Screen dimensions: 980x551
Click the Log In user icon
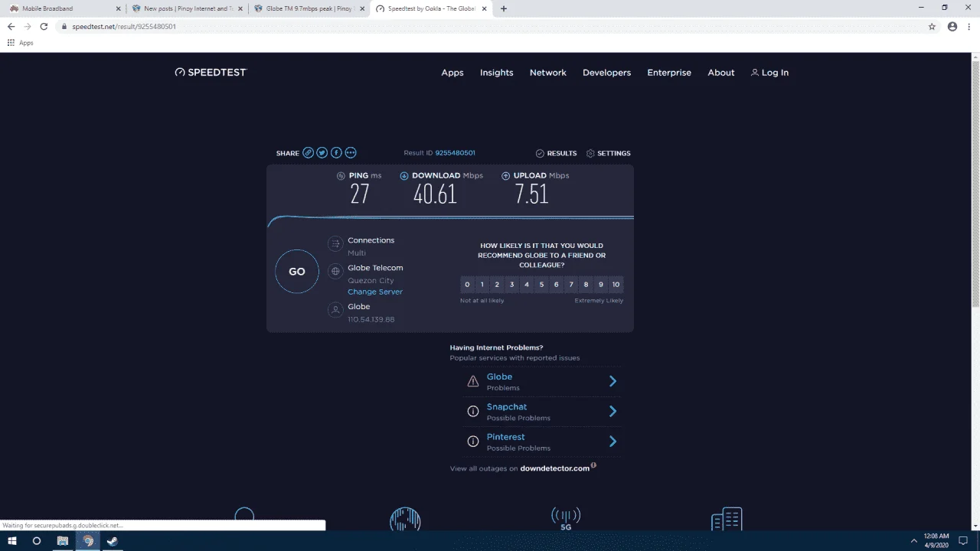pos(755,73)
